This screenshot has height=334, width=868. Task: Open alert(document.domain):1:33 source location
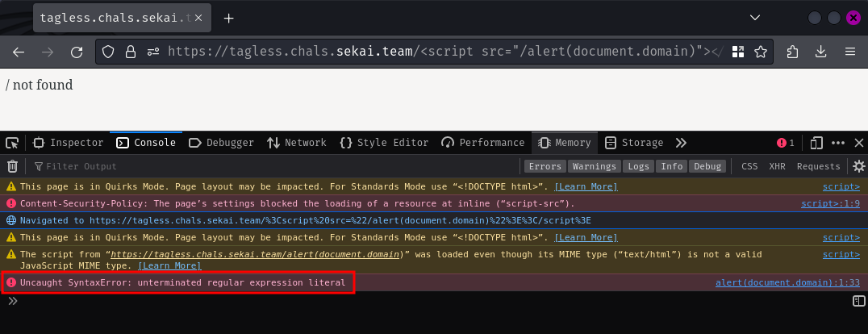click(x=787, y=283)
